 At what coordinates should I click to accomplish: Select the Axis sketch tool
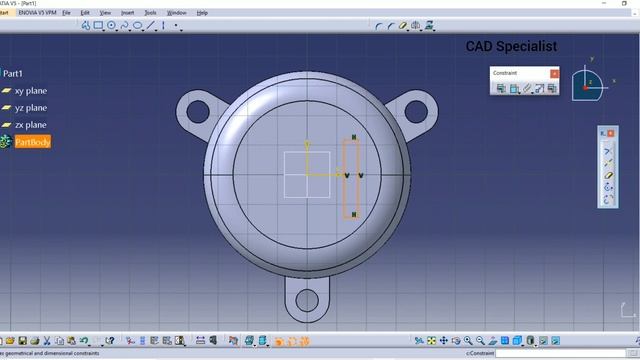(x=163, y=26)
